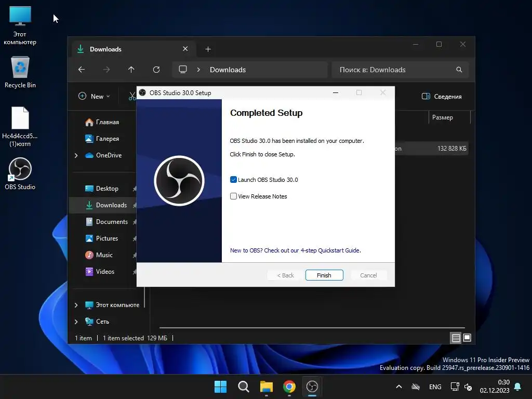
Task: Click the horizontal scrollbar in Explorer
Action: coord(312,328)
